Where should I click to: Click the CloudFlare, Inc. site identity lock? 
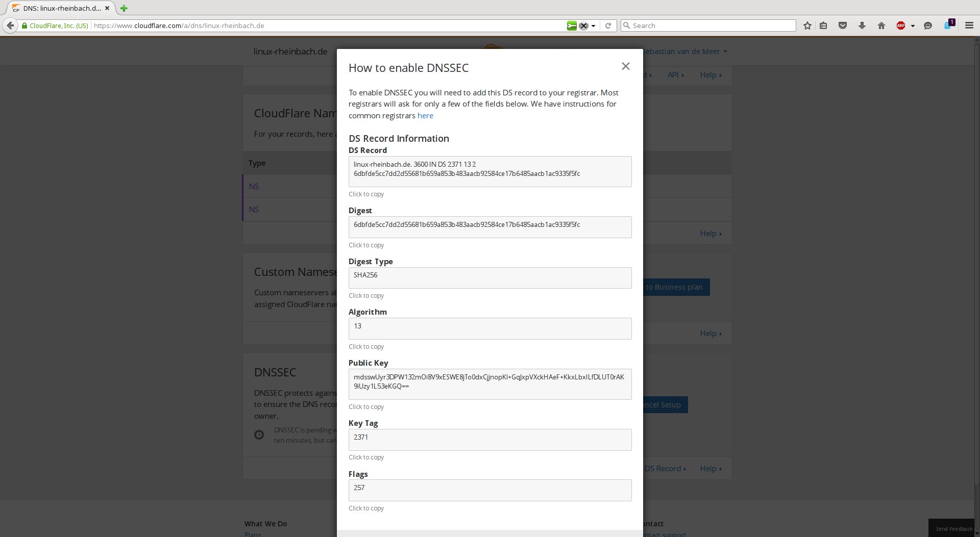coord(55,25)
